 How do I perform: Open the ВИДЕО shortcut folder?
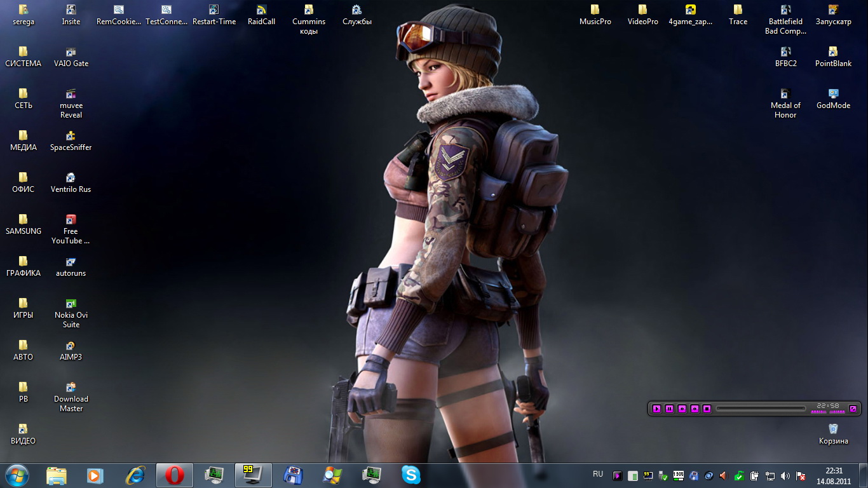(24, 435)
